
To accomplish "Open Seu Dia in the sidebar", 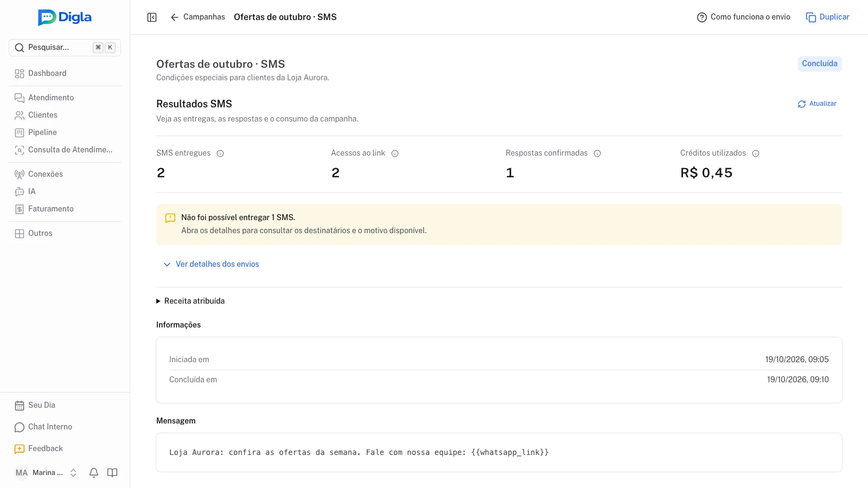I will [x=65, y=405].
